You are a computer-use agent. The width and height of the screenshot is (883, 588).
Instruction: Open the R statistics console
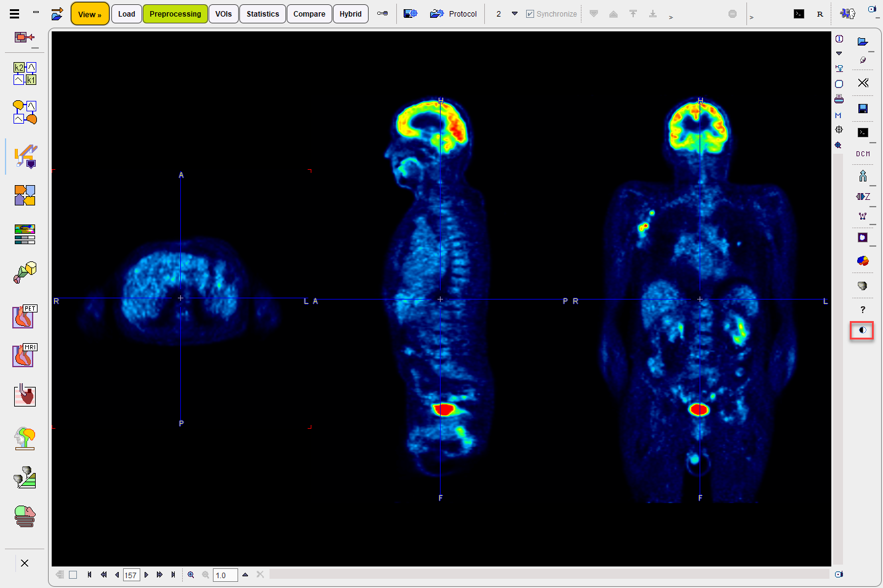coord(820,14)
